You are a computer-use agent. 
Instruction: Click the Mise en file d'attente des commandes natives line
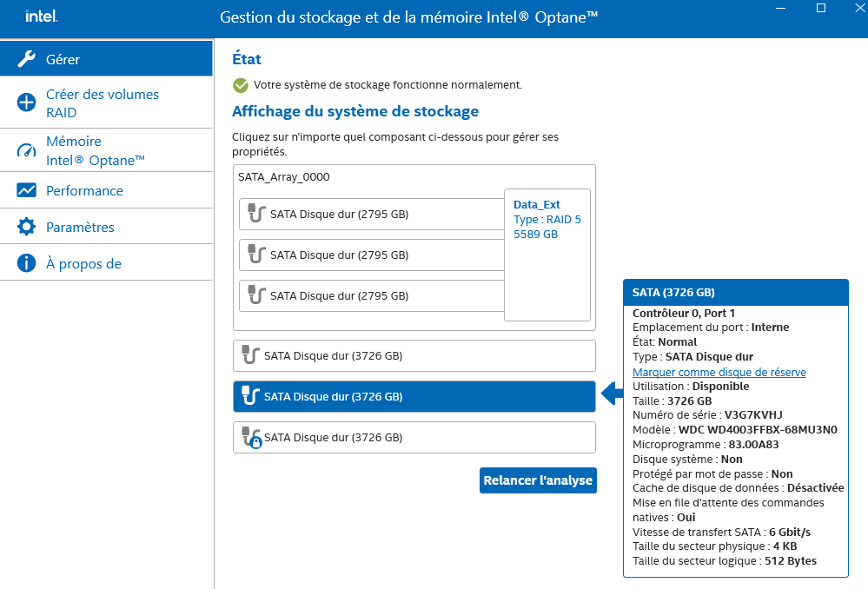coord(728,510)
